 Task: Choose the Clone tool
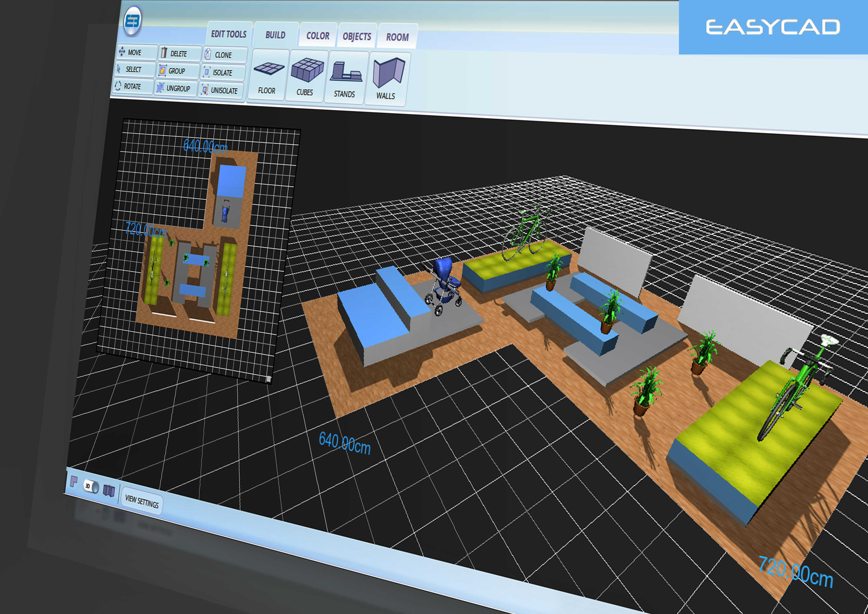(x=225, y=55)
